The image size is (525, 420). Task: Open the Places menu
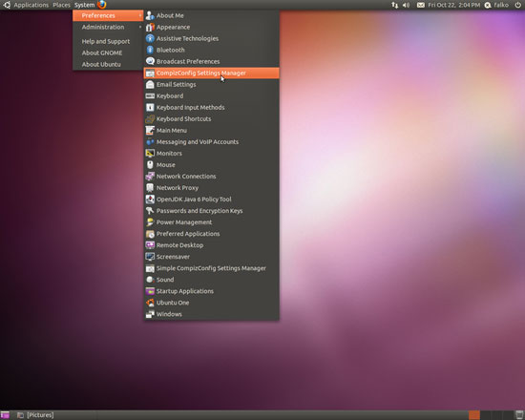click(61, 5)
